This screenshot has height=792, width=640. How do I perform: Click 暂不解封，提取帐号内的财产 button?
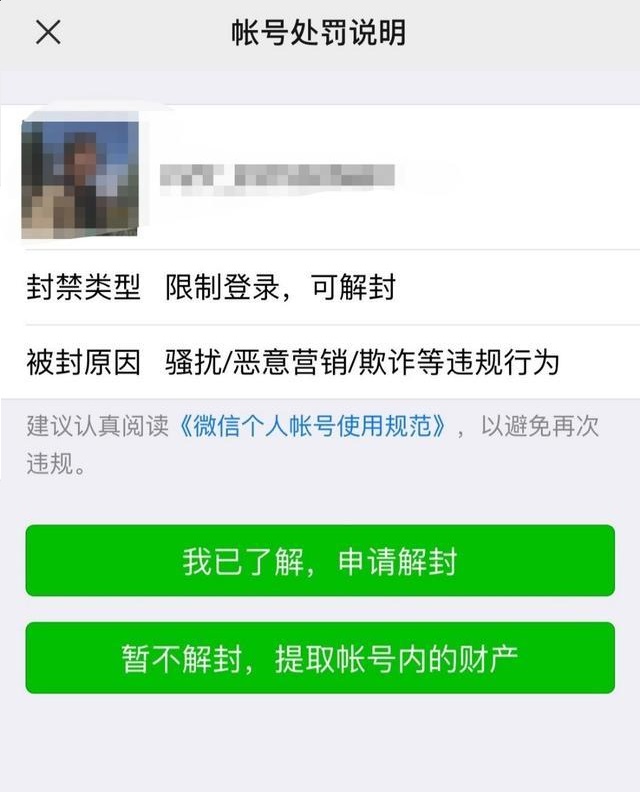click(x=320, y=658)
